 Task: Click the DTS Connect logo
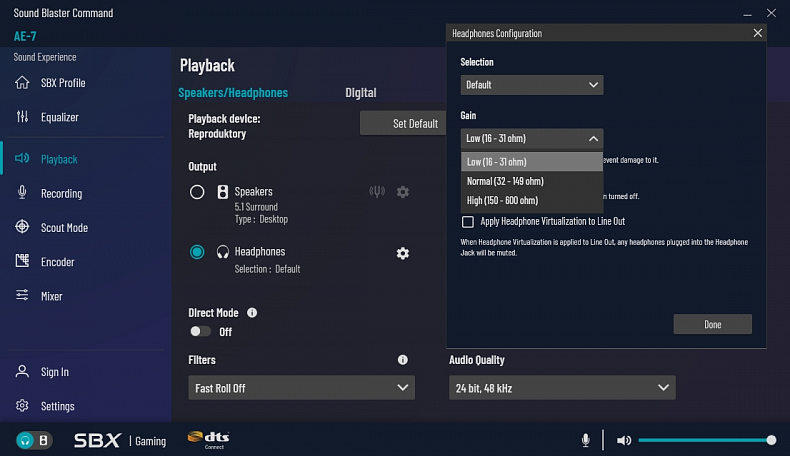[x=209, y=439]
